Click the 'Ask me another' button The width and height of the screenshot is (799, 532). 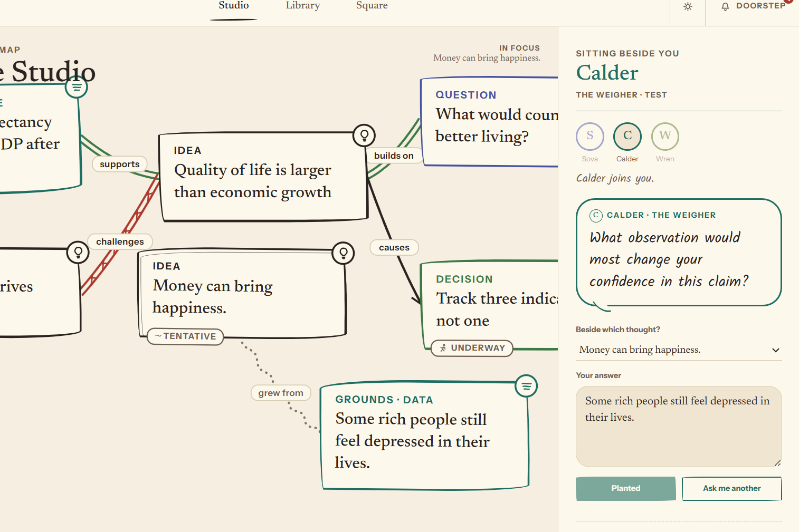(732, 488)
